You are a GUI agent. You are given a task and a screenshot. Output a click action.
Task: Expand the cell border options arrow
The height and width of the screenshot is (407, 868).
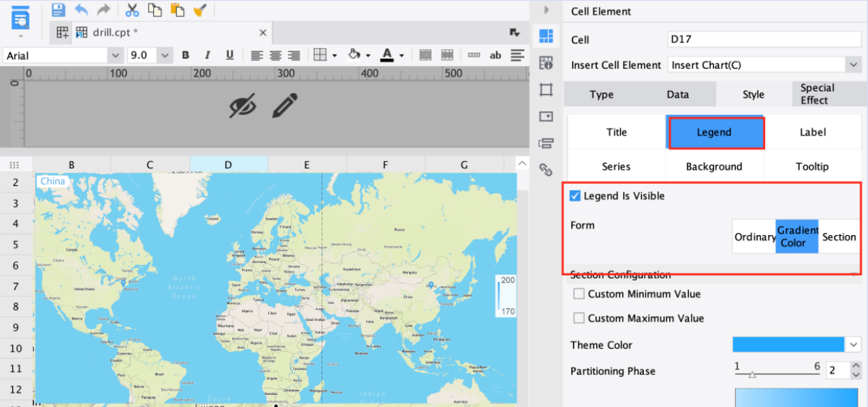click(334, 55)
